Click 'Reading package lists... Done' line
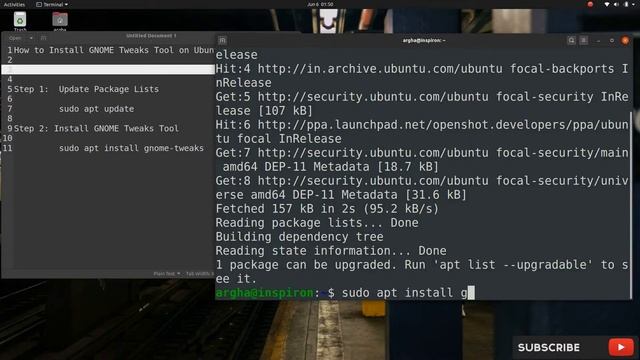This screenshot has height=360, width=640. (317, 222)
